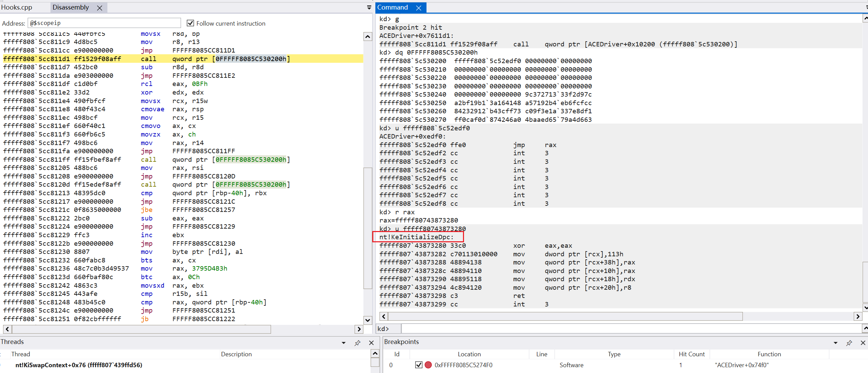Open document tab list dropdown arrow
This screenshot has height=373, width=868.
pos(369,8)
